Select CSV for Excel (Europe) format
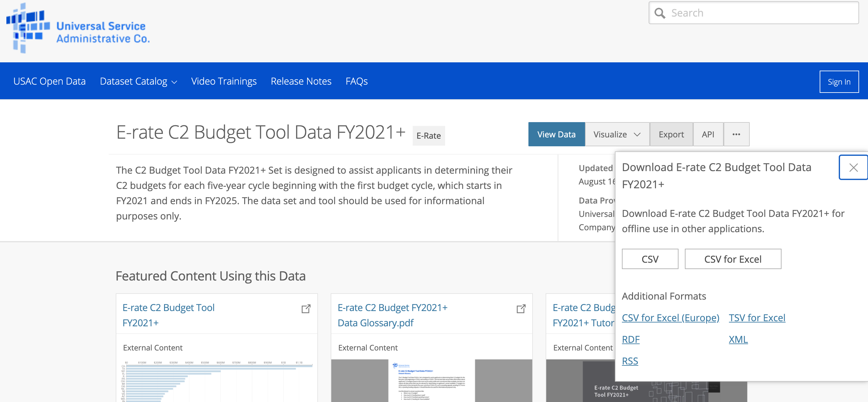The height and width of the screenshot is (402, 868). click(x=670, y=318)
